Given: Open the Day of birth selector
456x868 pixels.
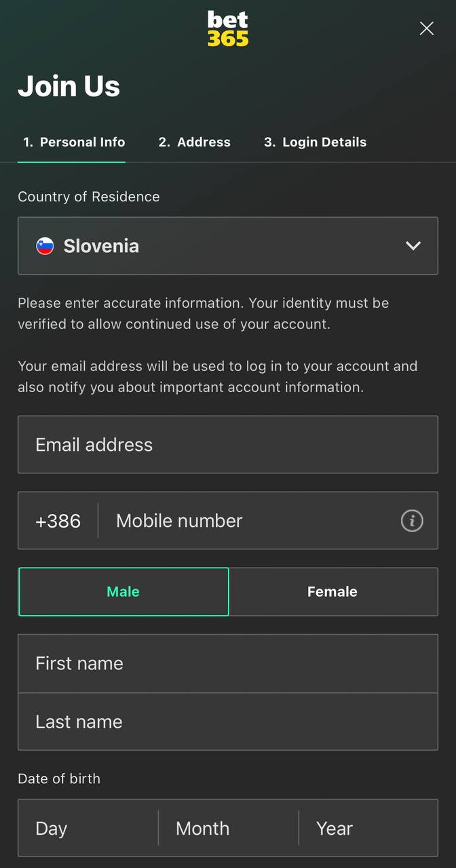Looking at the screenshot, I should (88, 828).
